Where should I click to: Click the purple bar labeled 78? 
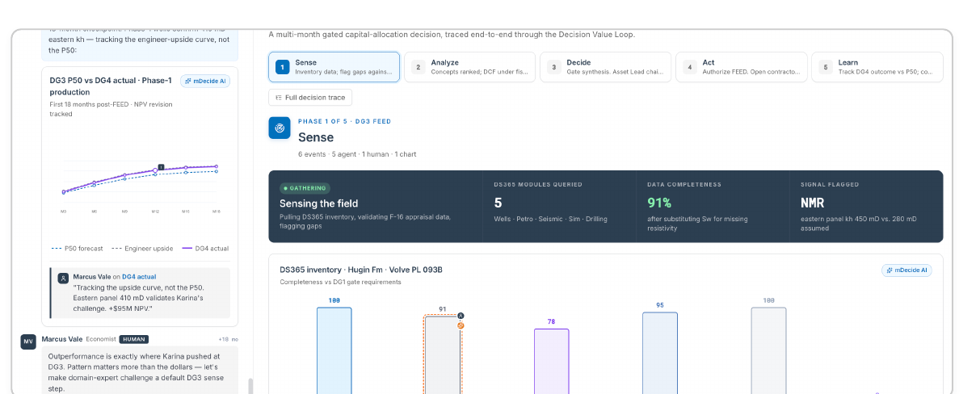[x=551, y=361]
